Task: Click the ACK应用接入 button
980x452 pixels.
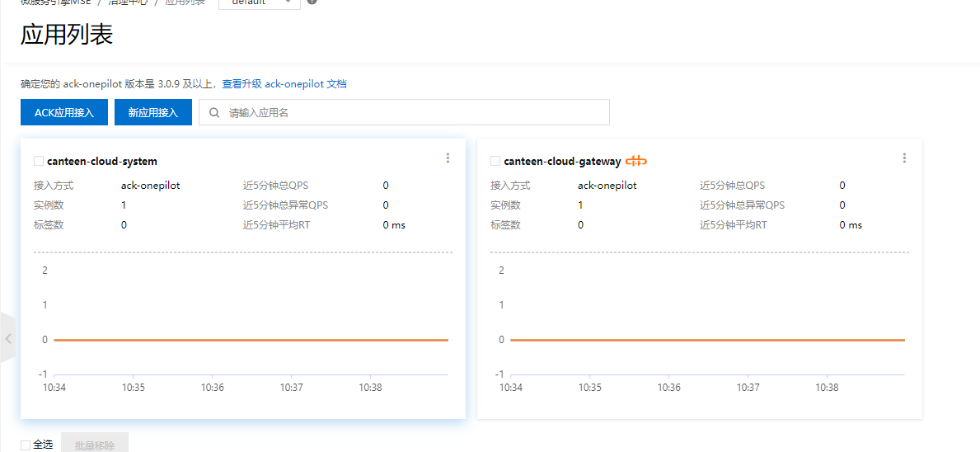Action: pyautogui.click(x=64, y=113)
